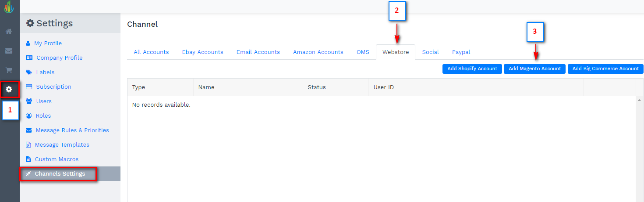Viewport: 644px width, 202px height.
Task: Click the app logo at top left
Action: tap(9, 7)
